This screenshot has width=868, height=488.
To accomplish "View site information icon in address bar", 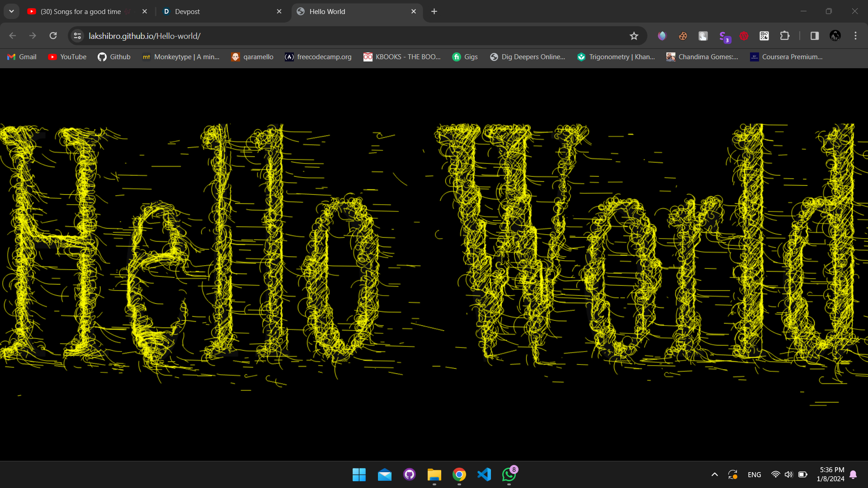I will click(77, 36).
